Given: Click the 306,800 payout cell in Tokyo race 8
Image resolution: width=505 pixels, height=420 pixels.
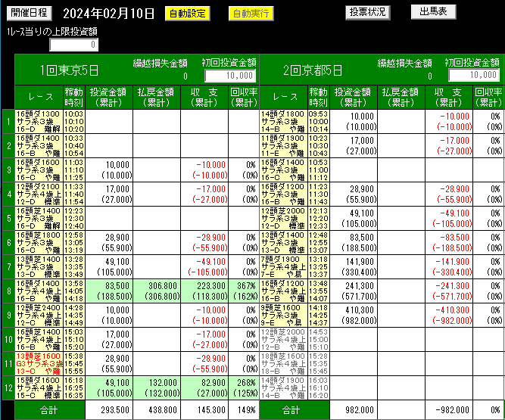Looking at the screenshot, I should (x=157, y=293).
